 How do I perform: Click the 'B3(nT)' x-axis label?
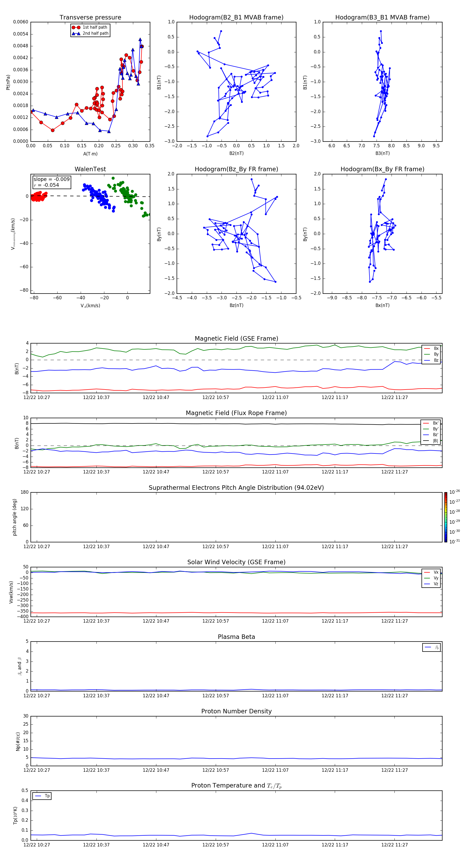click(382, 153)
